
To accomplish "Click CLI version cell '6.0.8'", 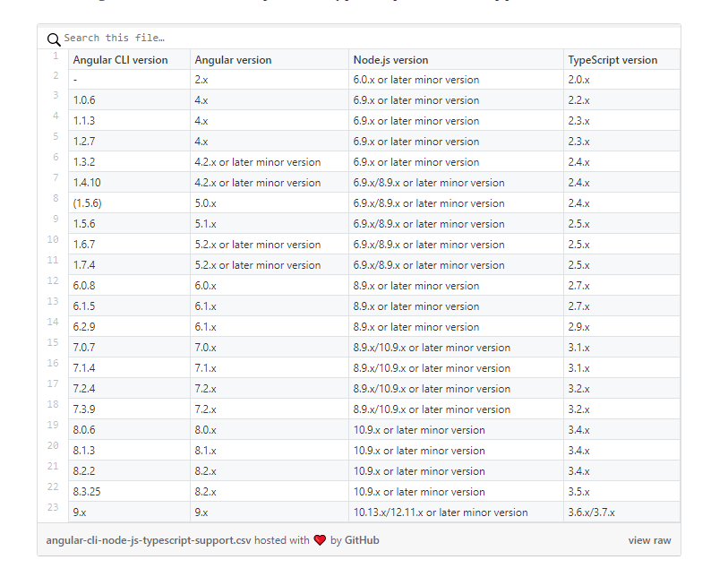I will (x=130, y=286).
